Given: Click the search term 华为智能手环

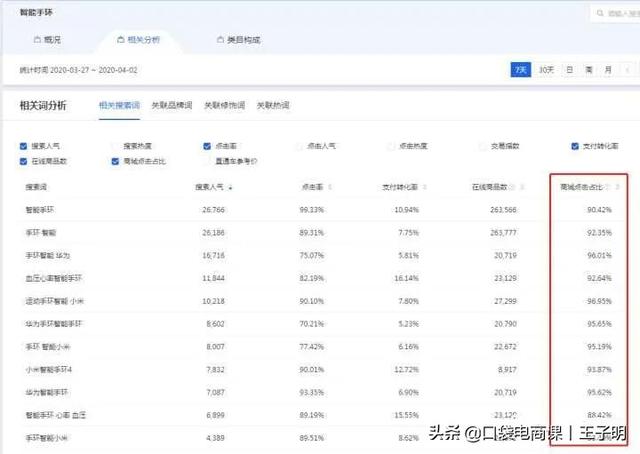Looking at the screenshot, I should coord(47,392).
